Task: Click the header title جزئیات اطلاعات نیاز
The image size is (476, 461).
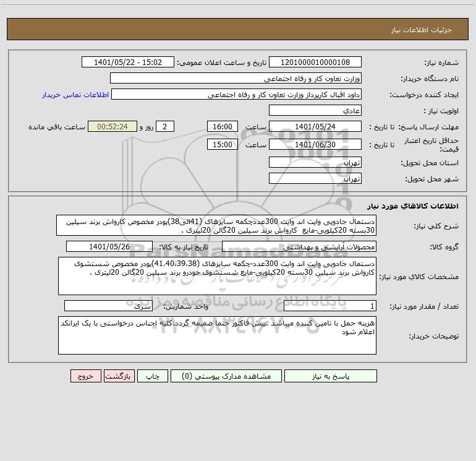Action: pyautogui.click(x=422, y=30)
